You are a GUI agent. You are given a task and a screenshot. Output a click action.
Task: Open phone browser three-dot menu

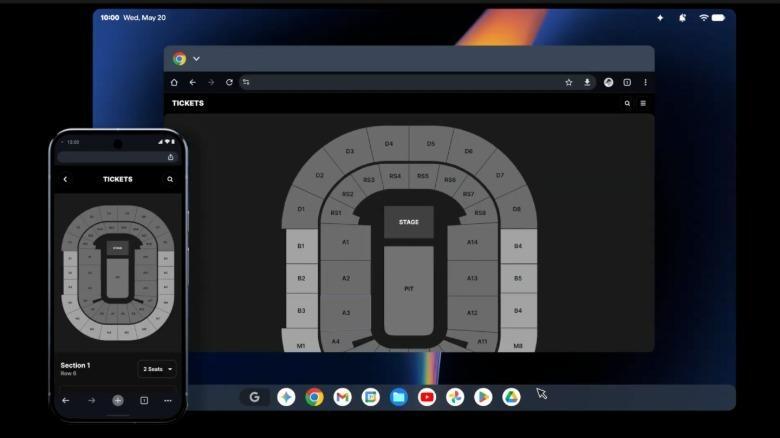[168, 400]
